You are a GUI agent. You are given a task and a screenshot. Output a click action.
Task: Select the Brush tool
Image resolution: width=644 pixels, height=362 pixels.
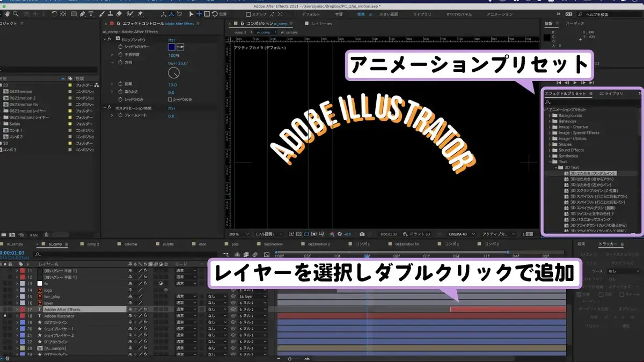point(102,14)
